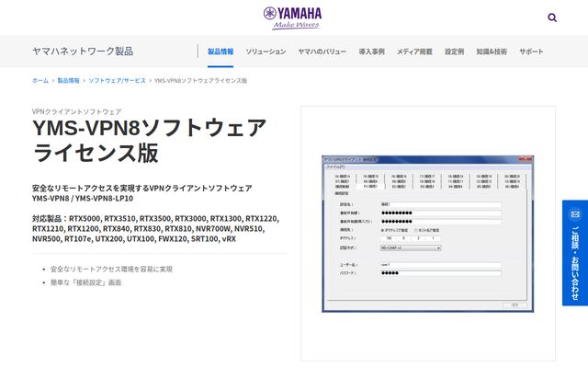The width and height of the screenshot is (588, 368).
Task: Go to 製品情報 breadcrumb link
Action: [68, 80]
